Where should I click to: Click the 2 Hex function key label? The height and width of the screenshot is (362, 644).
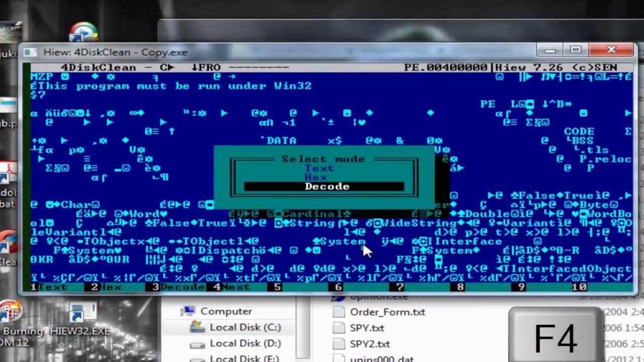click(x=106, y=287)
